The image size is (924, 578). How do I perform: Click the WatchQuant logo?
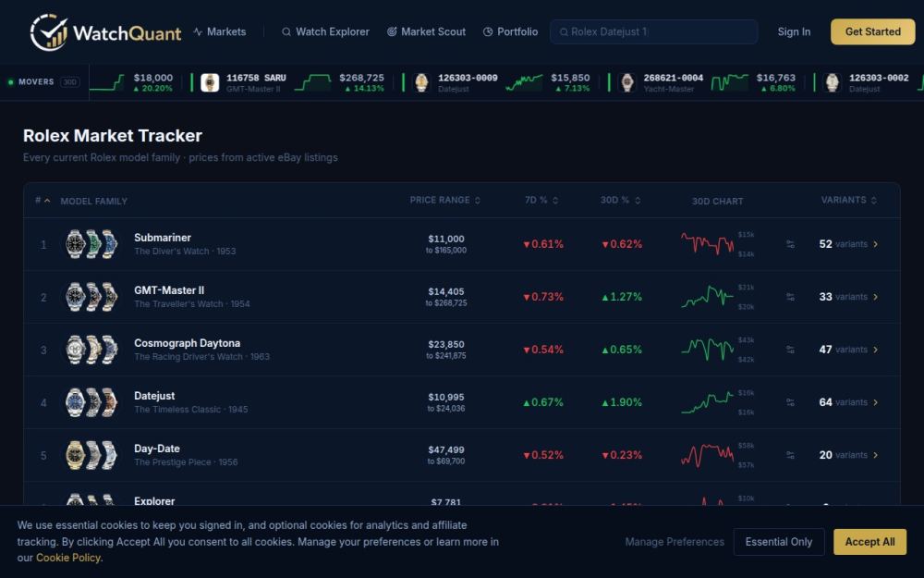pyautogui.click(x=105, y=31)
